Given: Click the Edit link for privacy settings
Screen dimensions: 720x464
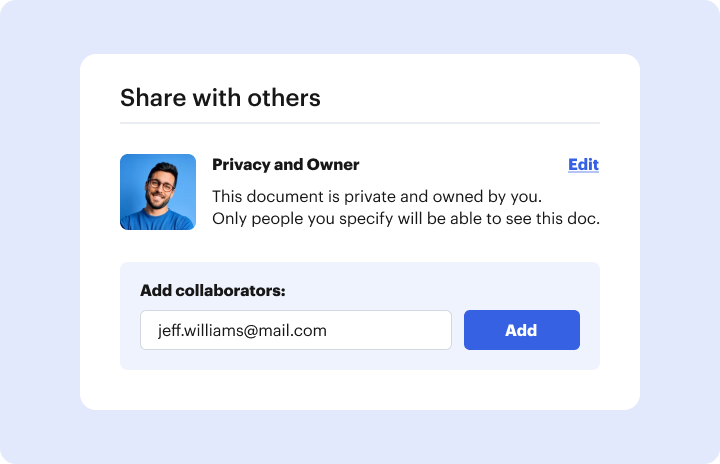Looking at the screenshot, I should pyautogui.click(x=583, y=165).
